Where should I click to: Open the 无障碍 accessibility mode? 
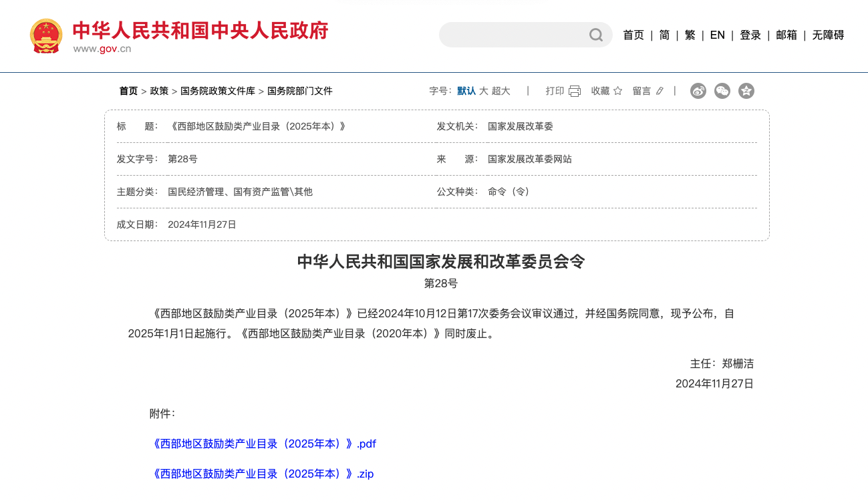click(x=828, y=35)
